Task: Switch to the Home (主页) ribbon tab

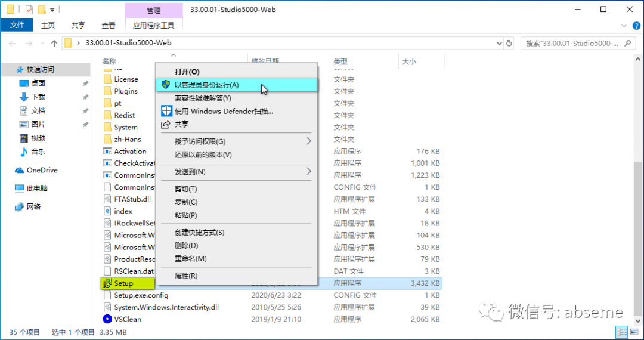Action: point(48,25)
